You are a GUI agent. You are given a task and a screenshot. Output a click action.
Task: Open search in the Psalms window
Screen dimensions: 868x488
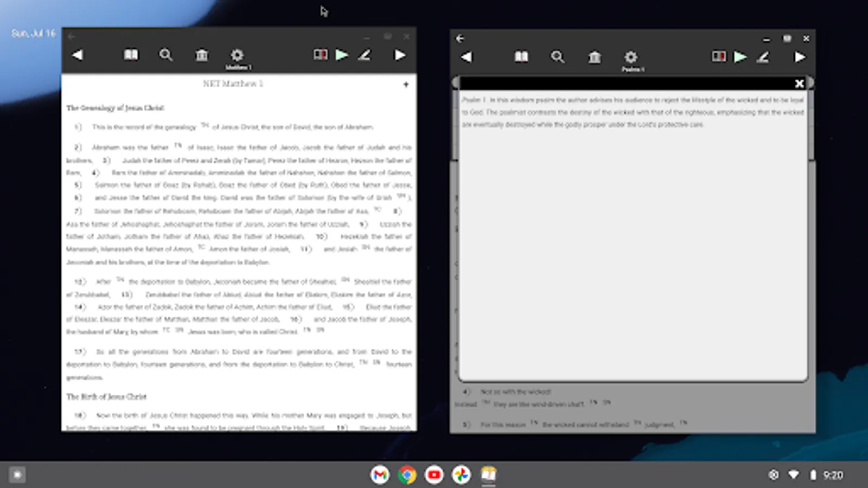pyautogui.click(x=557, y=57)
